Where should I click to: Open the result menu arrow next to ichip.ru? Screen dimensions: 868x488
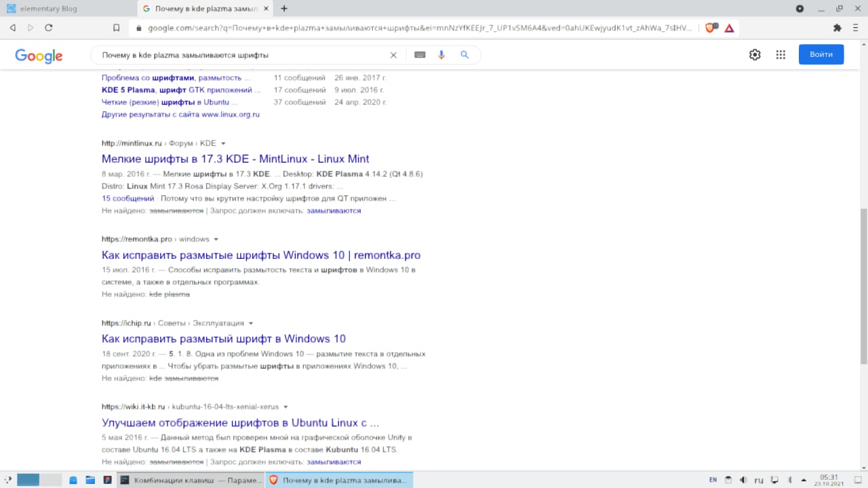(x=251, y=323)
